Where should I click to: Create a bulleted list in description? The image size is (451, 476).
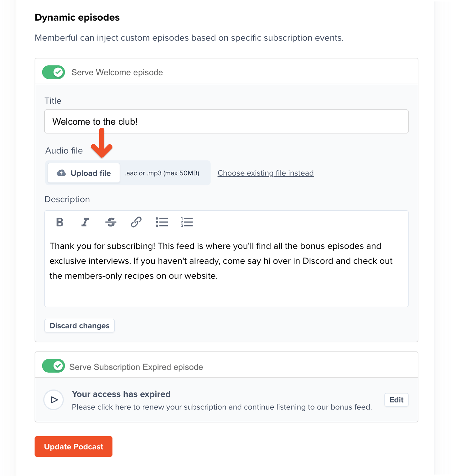tap(162, 222)
